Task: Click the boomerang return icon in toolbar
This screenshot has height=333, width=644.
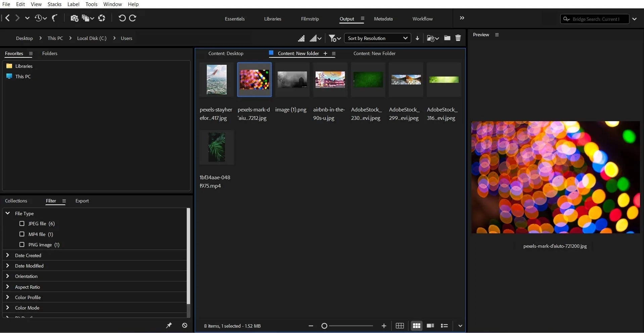Action: pos(54,18)
